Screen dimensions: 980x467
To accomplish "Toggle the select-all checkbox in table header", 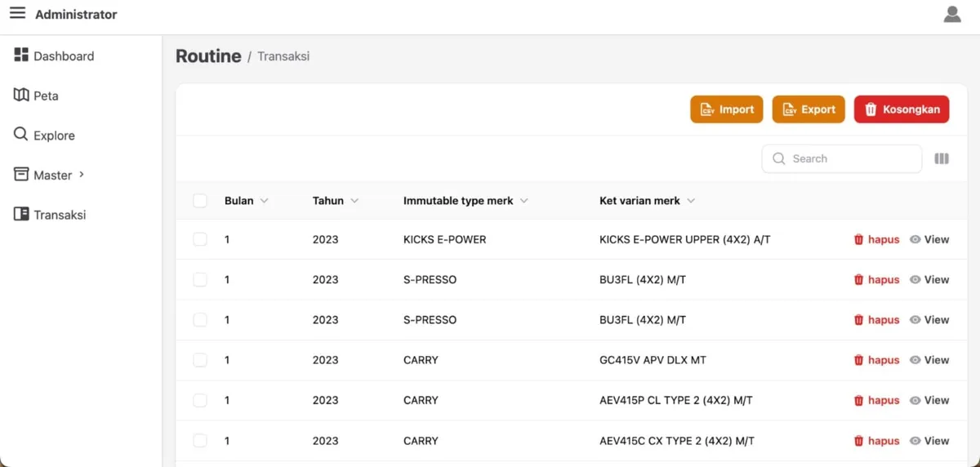I will click(x=200, y=201).
